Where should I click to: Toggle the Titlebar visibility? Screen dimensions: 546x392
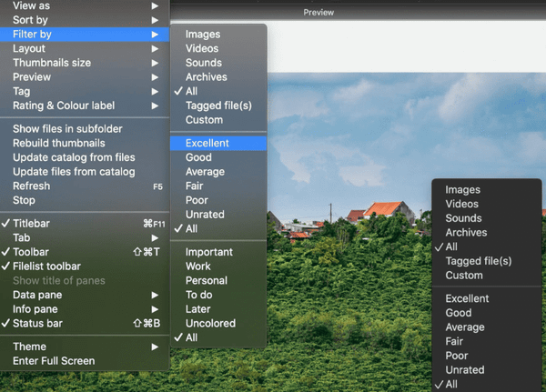point(85,224)
